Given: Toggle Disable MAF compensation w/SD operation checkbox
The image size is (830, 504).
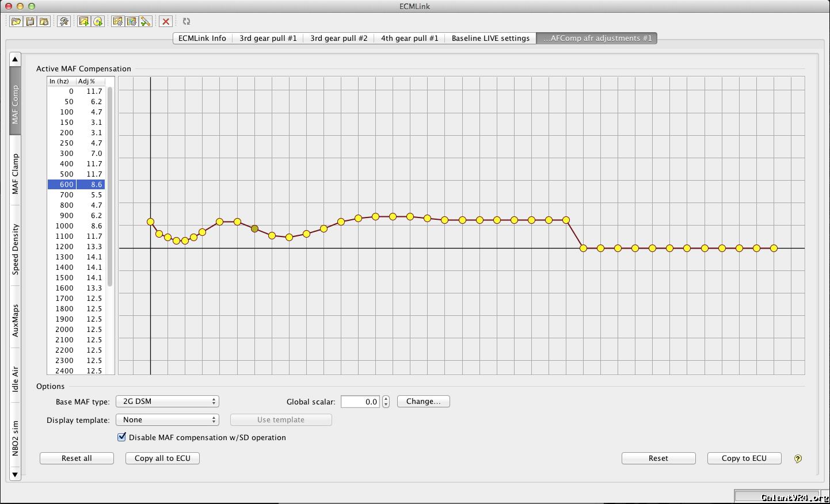Looking at the screenshot, I should point(122,437).
